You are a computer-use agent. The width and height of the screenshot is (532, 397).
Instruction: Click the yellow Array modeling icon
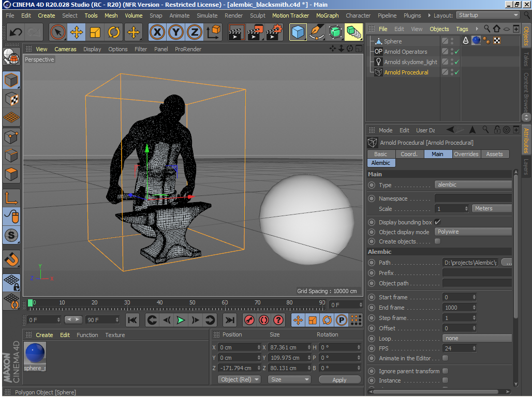[353, 33]
